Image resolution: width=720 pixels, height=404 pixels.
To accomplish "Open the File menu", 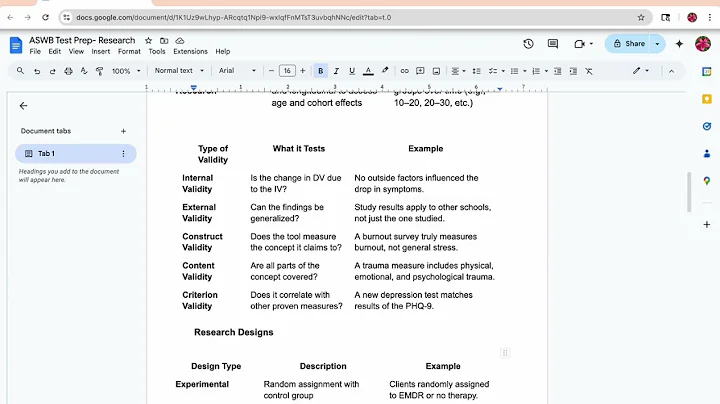I will pyautogui.click(x=35, y=51).
